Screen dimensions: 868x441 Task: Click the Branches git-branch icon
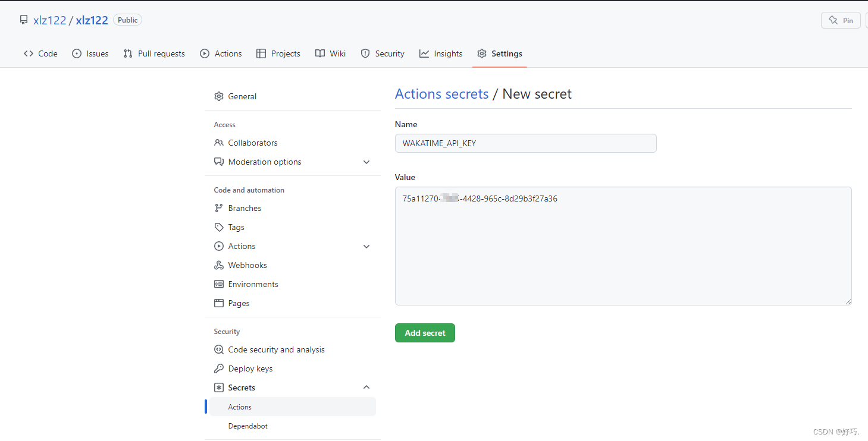click(219, 208)
